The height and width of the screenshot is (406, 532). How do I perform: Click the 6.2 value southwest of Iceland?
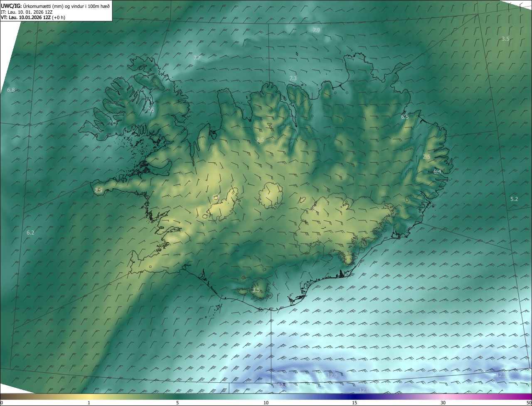[30, 233]
